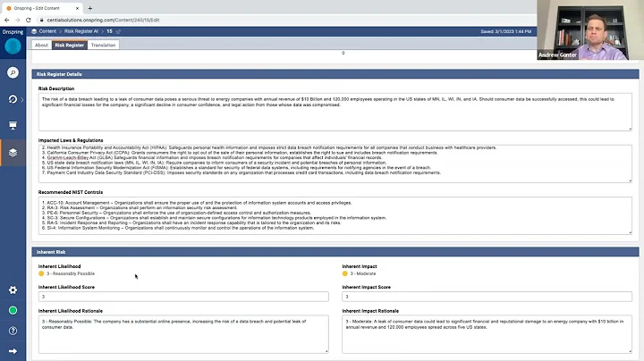Click the Saved 3/1/2023 1:44 PM status
This screenshot has width=644, height=361.
(x=506, y=31)
